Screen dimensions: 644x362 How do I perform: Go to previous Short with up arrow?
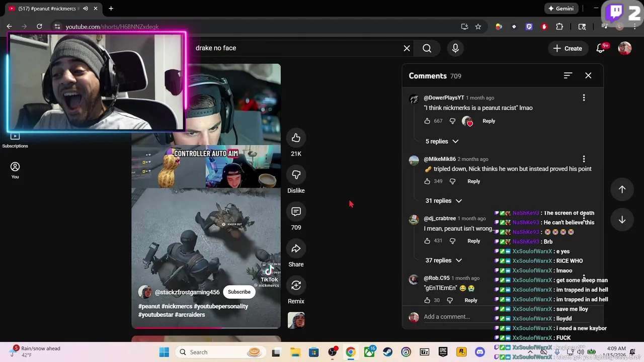(x=622, y=190)
